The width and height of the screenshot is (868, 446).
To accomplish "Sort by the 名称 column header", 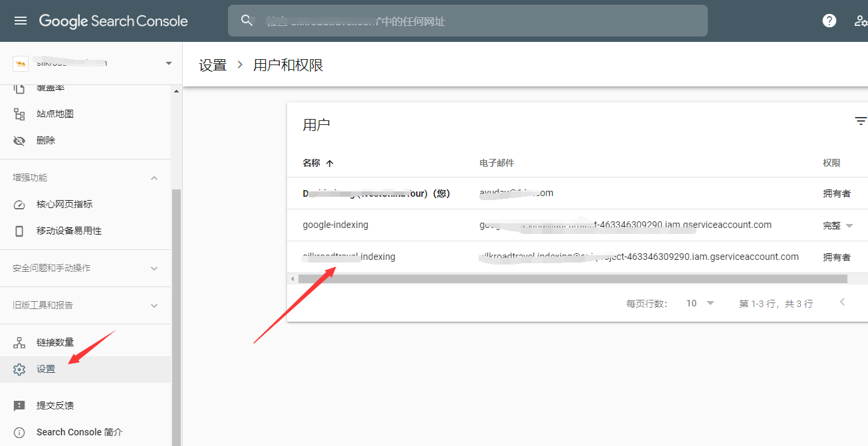I will pyautogui.click(x=311, y=163).
